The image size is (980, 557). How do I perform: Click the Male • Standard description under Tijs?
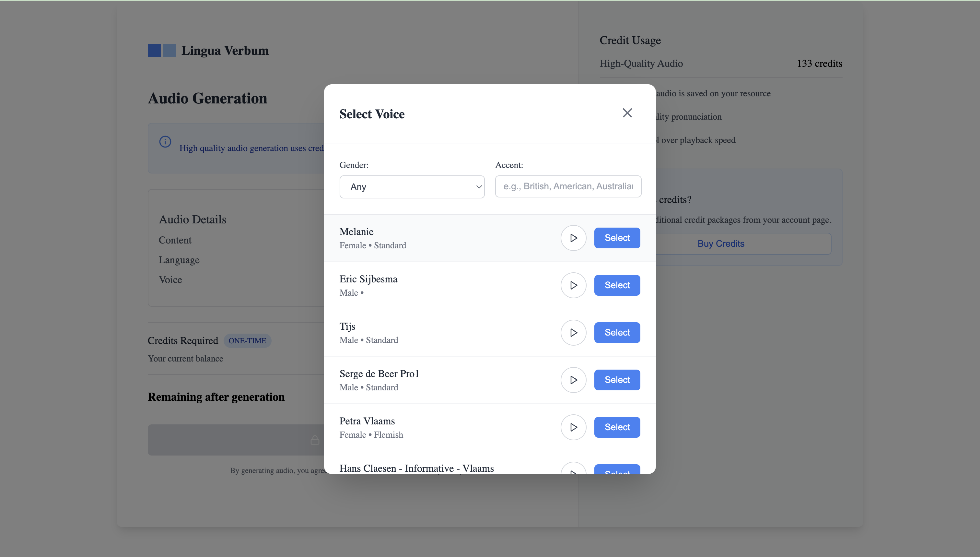368,340
